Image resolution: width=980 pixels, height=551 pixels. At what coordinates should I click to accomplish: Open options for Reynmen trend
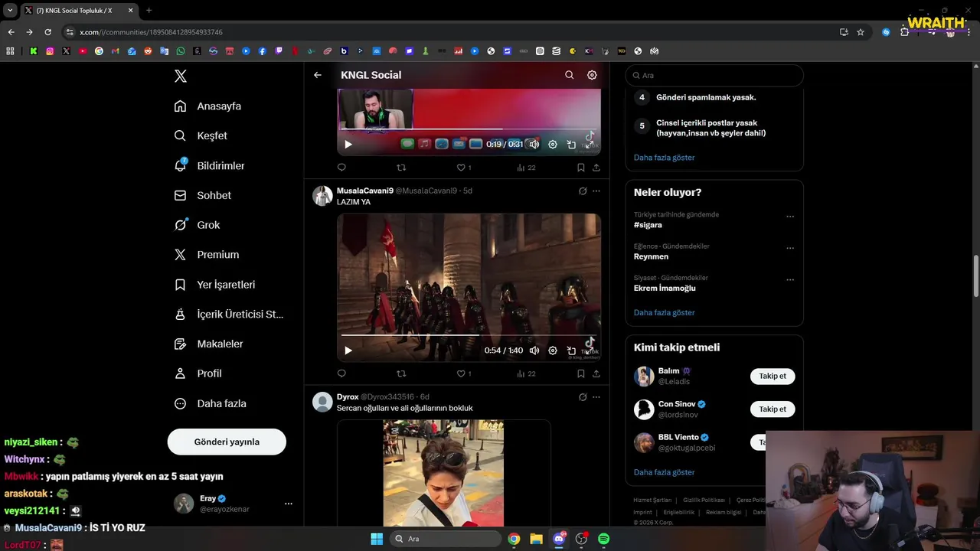[790, 249]
